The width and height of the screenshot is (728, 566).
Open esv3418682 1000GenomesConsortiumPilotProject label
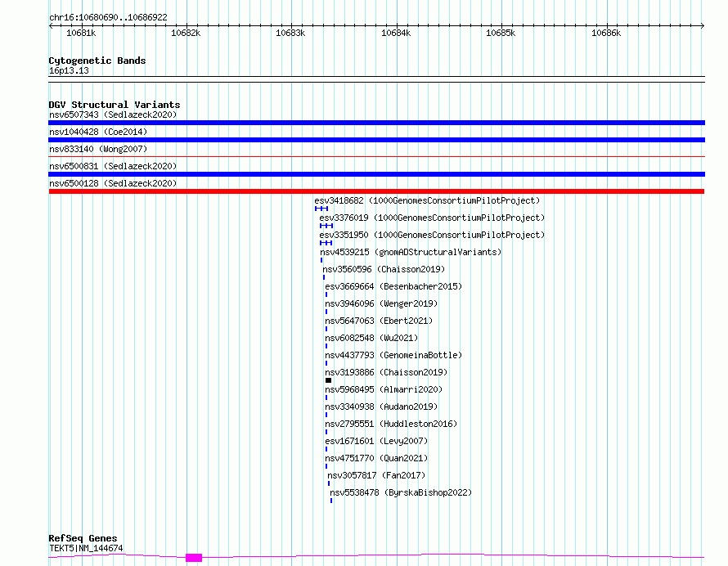coord(427,200)
